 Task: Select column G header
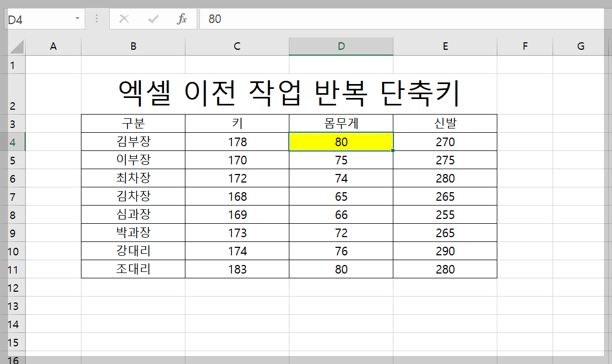(x=580, y=46)
